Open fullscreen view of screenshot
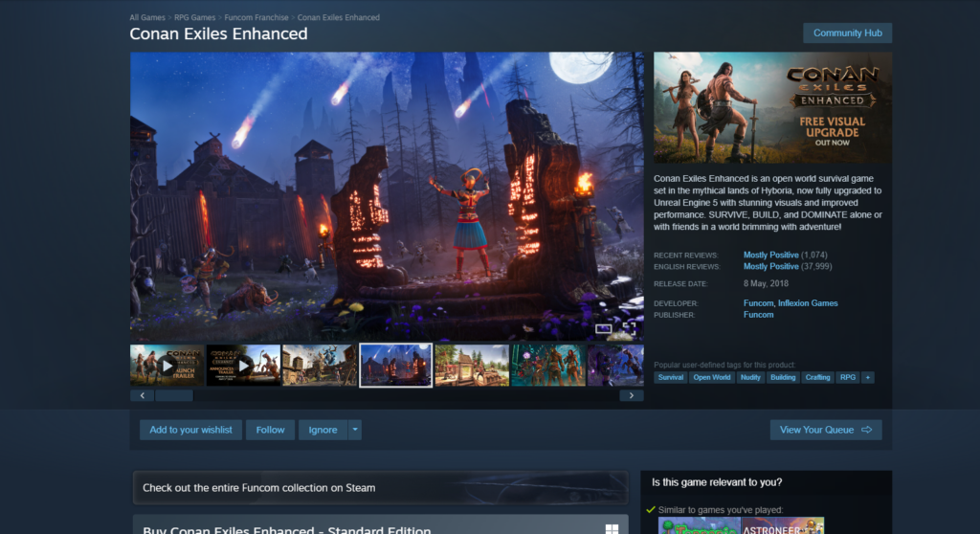980x534 pixels. (x=629, y=328)
